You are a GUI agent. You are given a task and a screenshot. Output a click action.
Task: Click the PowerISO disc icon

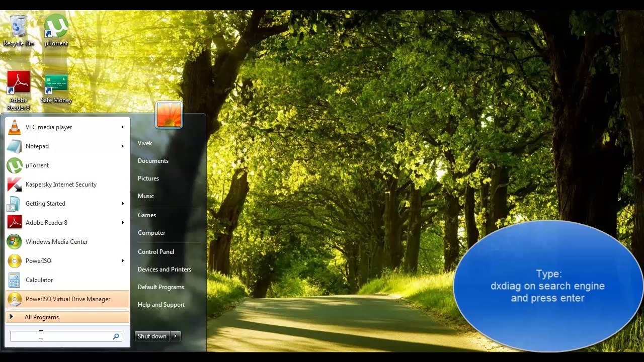15,261
